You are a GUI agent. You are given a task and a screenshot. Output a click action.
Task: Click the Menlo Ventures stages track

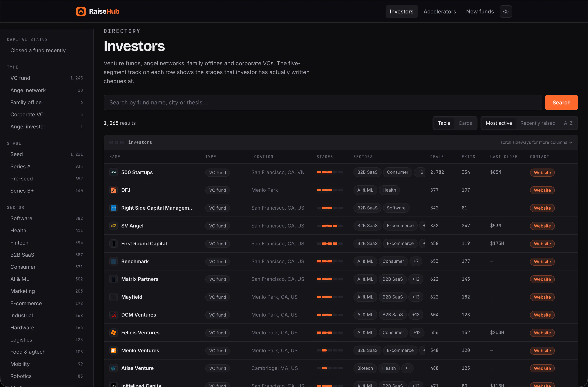[330, 350]
